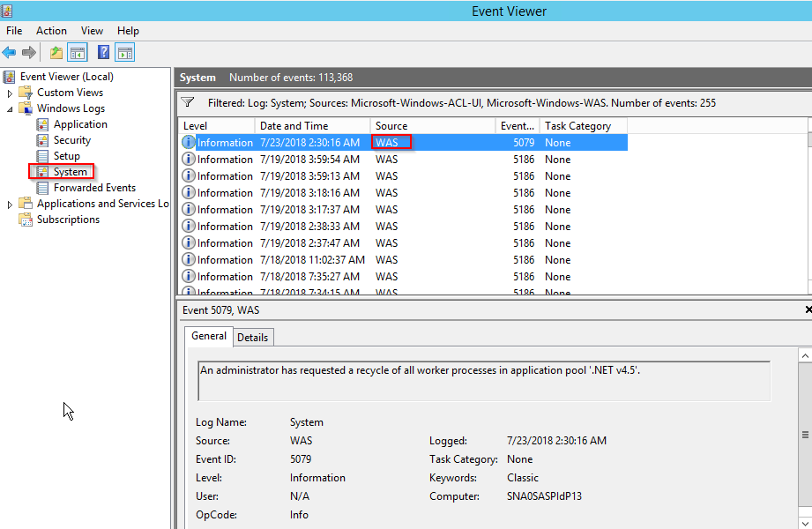Viewport: 812px width, 529px height.
Task: Click the detail pane scrollbar thumb
Action: coord(805,434)
